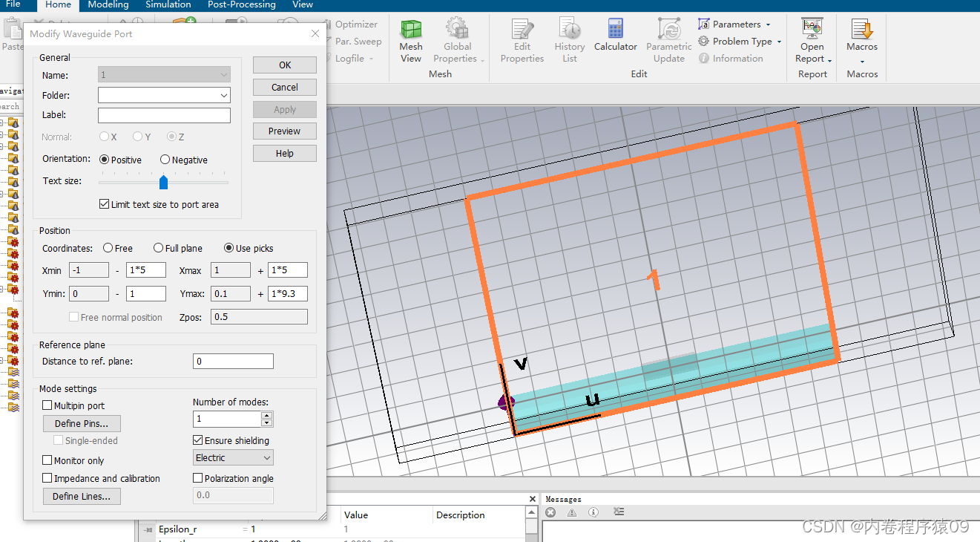This screenshot has width=980, height=542.
Task: Click the Preview button
Action: (x=285, y=131)
